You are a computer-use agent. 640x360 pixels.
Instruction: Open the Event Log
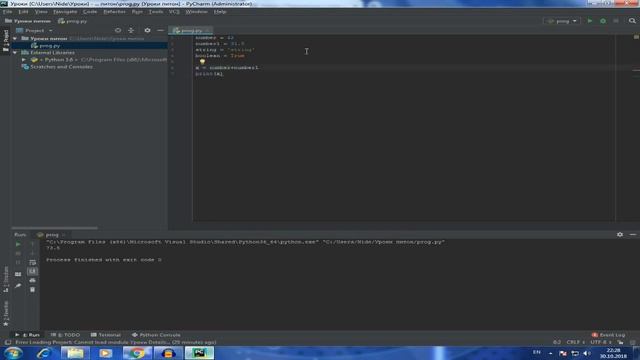click(608, 335)
